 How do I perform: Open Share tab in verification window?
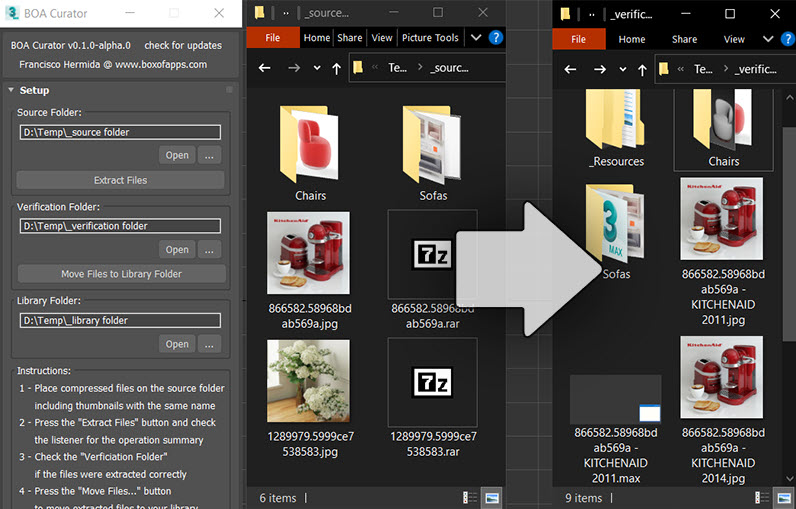coord(684,39)
